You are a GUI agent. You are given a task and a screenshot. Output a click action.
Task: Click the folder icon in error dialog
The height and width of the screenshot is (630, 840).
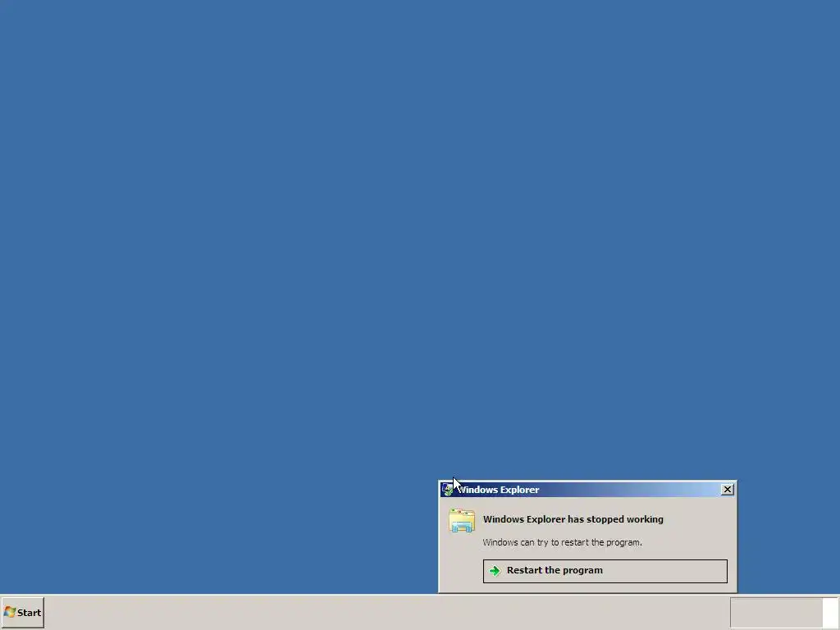click(462, 521)
